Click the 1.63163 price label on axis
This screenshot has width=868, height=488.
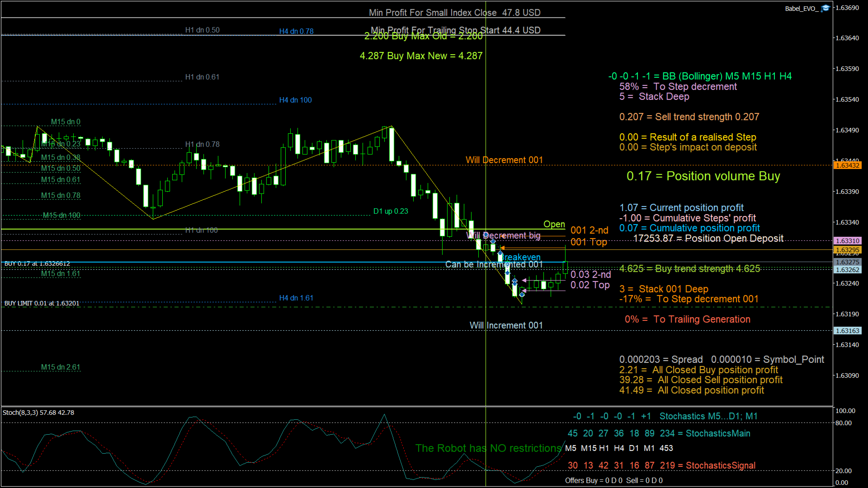[848, 331]
